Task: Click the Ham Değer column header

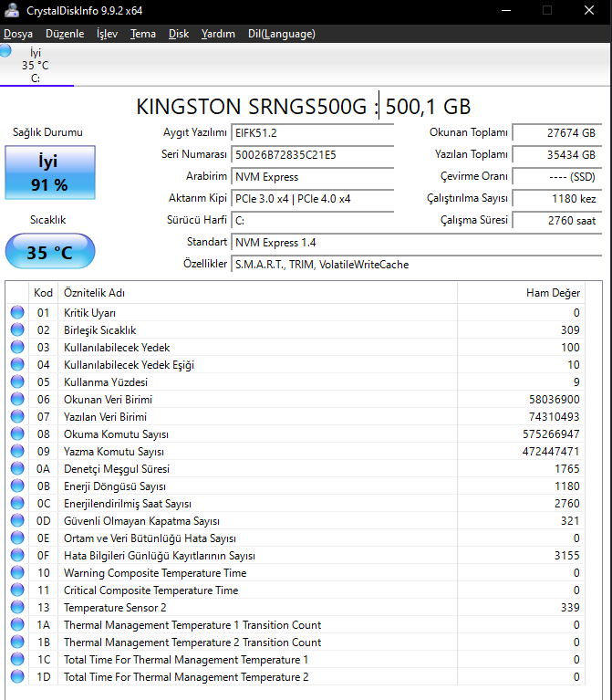Action: (522, 293)
